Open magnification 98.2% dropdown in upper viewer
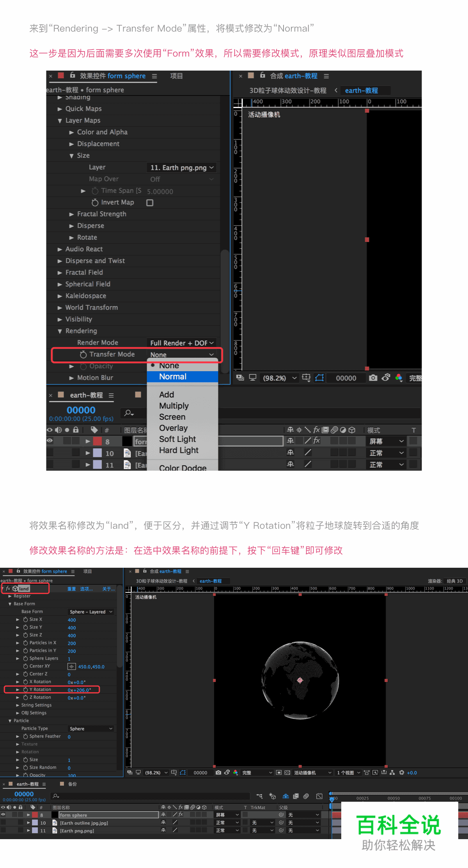The image size is (468, 868). (x=279, y=378)
